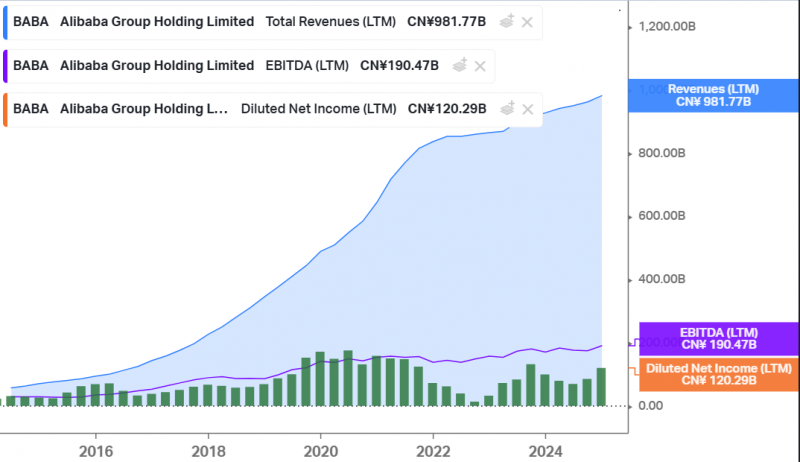This screenshot has height=462, width=800.
Task: Click the blue color bar of Total Revenues legend
Action: tap(5, 22)
